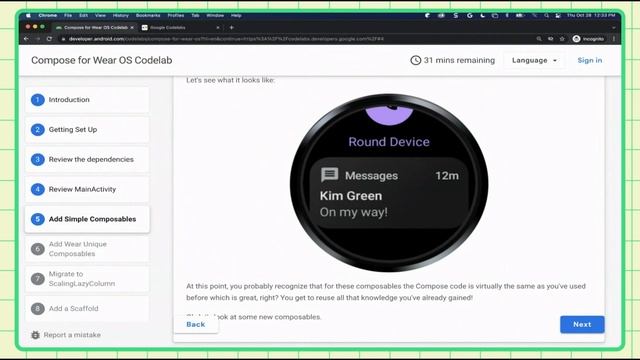Click the Sign in link
This screenshot has height=360, width=640.
click(x=590, y=60)
